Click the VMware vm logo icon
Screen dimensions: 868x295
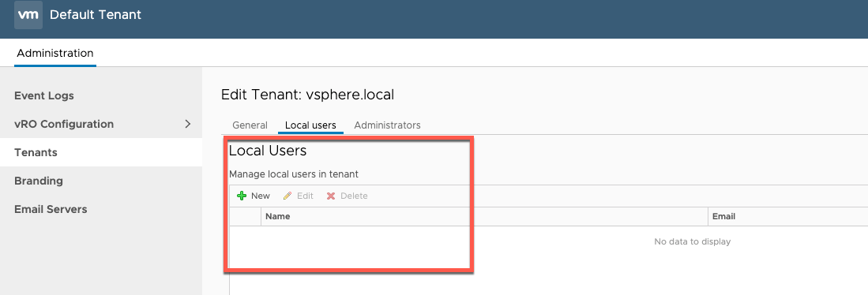(28, 15)
